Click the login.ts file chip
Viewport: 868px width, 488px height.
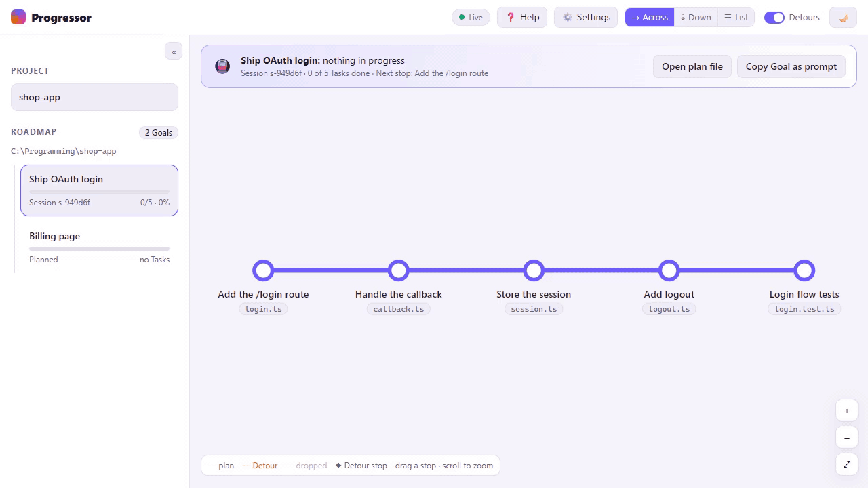[263, 309]
